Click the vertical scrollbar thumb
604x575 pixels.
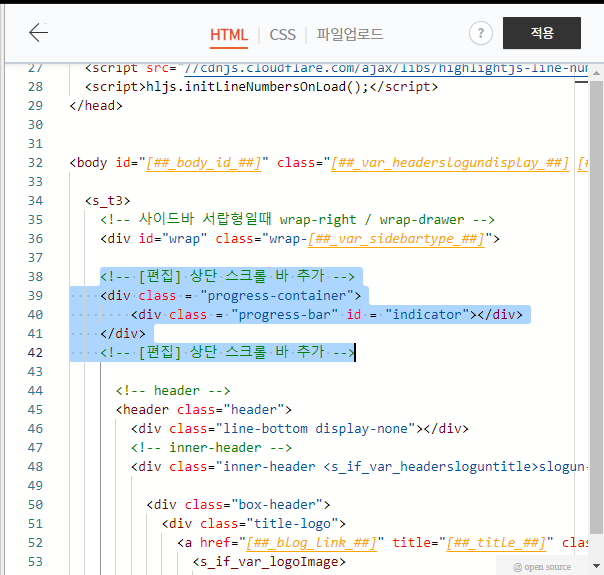tap(596, 307)
